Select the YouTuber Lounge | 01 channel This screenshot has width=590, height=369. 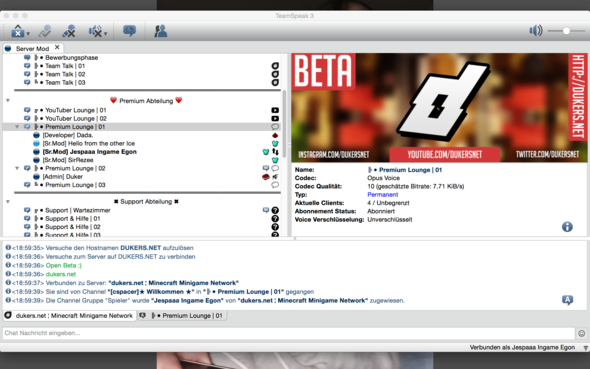[x=76, y=110]
